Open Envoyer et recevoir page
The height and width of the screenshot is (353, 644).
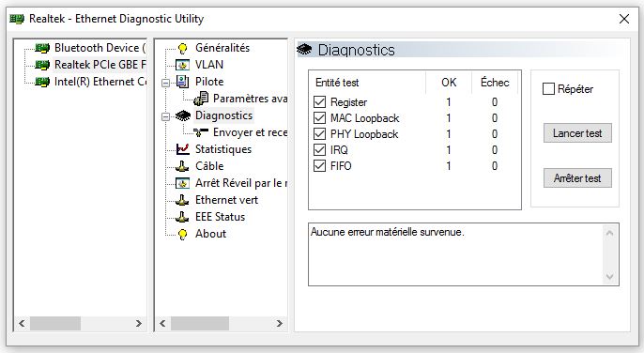tap(250, 132)
